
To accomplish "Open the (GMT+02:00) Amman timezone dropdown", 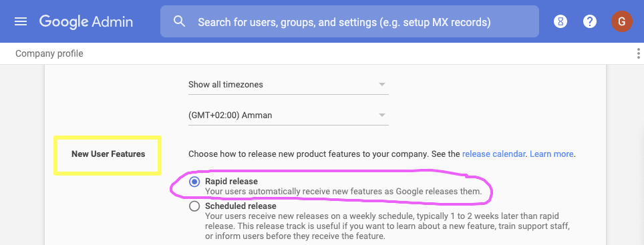I will 289,115.
